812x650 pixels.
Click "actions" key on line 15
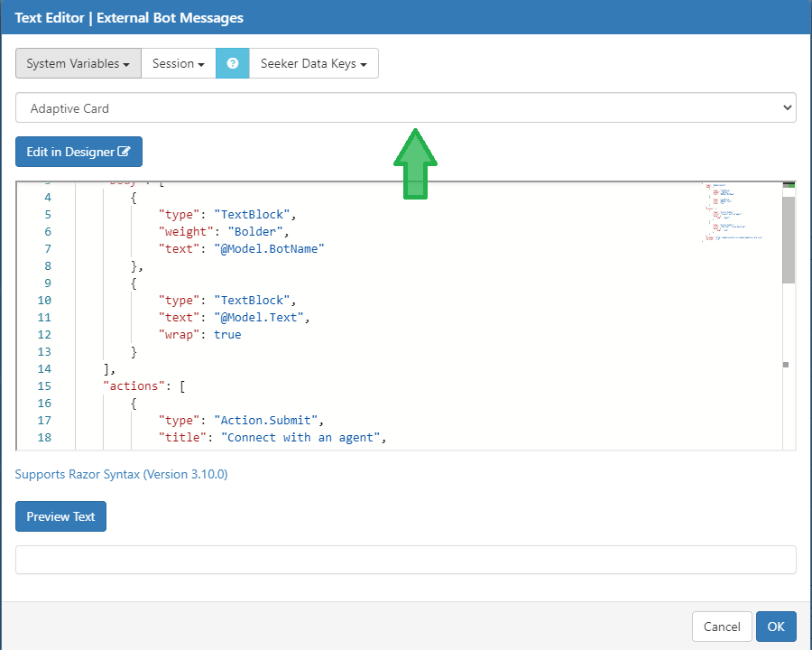click(x=134, y=386)
